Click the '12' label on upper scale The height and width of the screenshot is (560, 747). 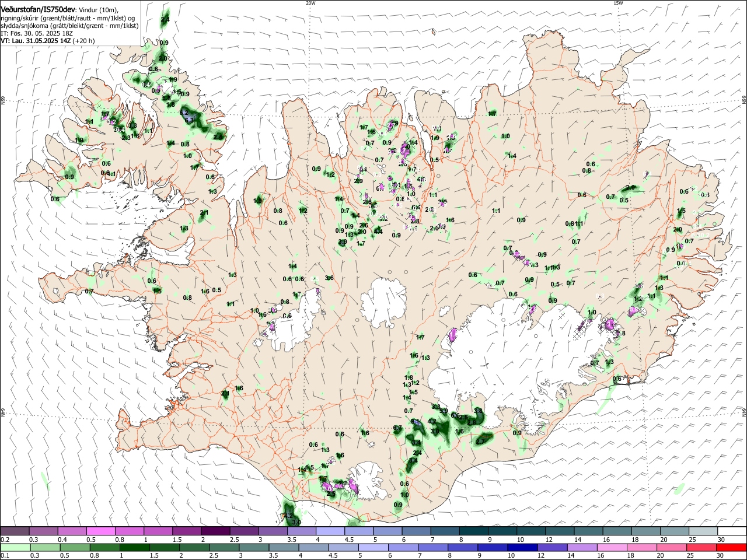tap(549, 540)
